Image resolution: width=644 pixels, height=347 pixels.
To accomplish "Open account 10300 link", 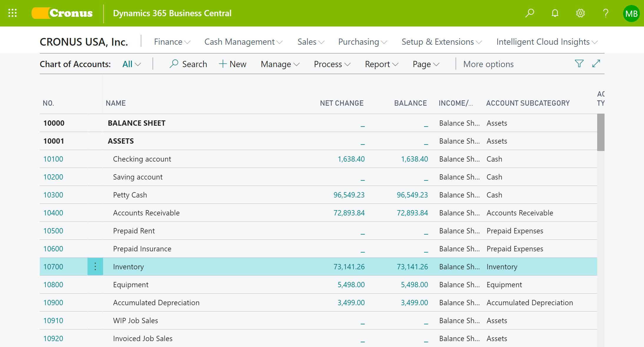I will 53,195.
